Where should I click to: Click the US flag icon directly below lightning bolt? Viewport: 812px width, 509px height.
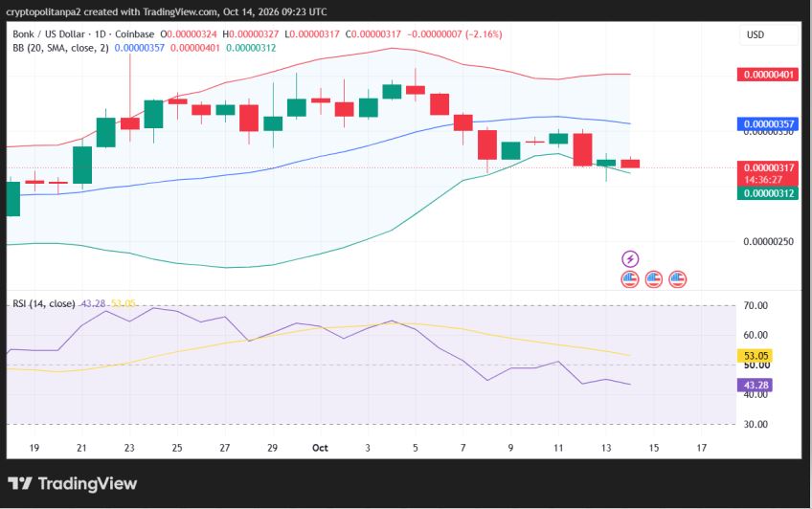click(630, 279)
